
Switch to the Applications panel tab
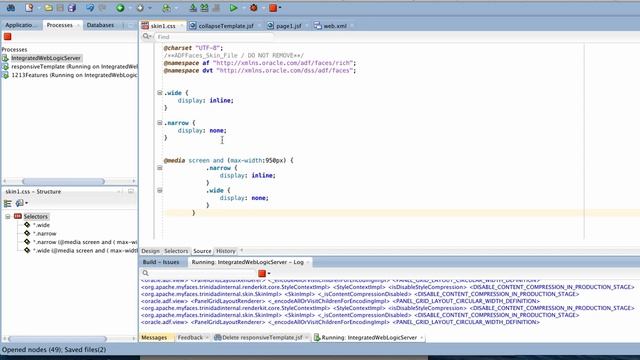(x=20, y=25)
